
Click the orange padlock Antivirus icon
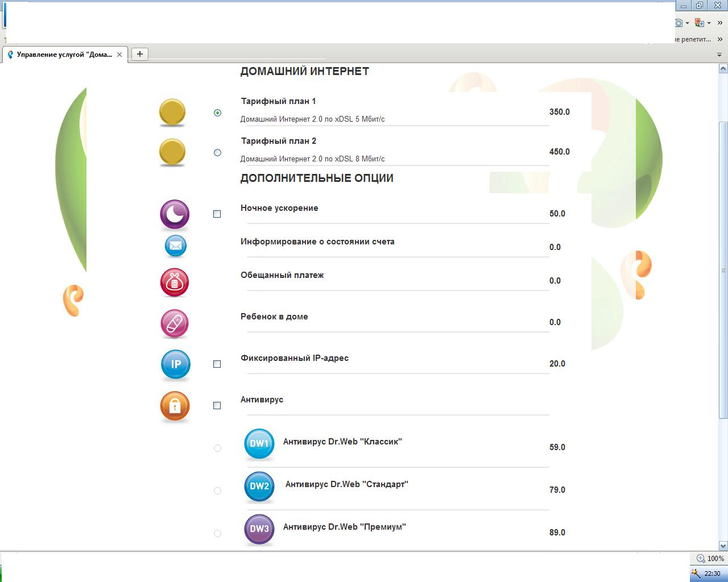[x=175, y=406]
